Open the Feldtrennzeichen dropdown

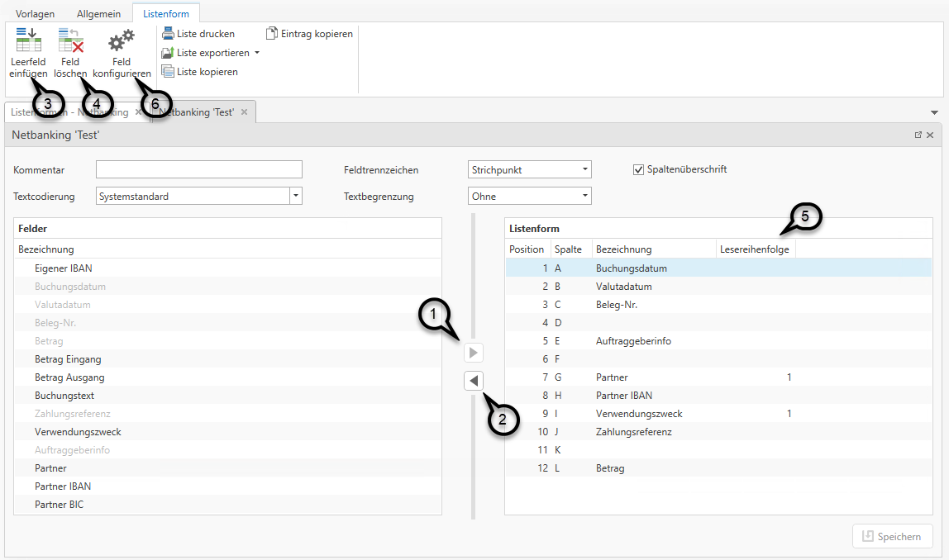(x=585, y=170)
